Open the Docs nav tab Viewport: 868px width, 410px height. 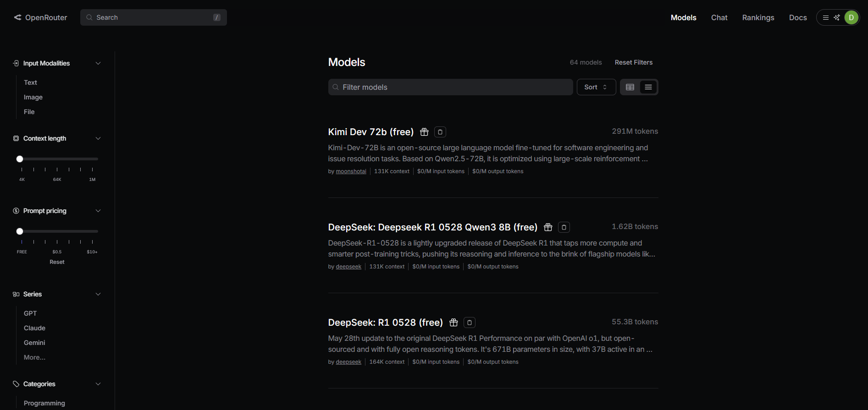pos(798,17)
